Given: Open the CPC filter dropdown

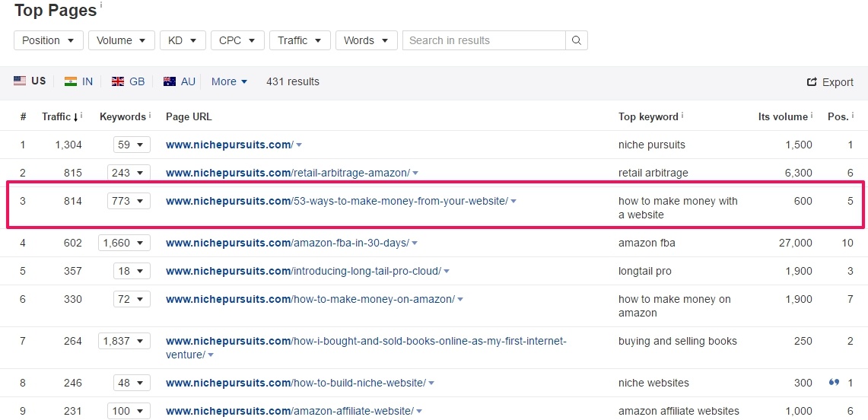Looking at the screenshot, I should tap(237, 40).
